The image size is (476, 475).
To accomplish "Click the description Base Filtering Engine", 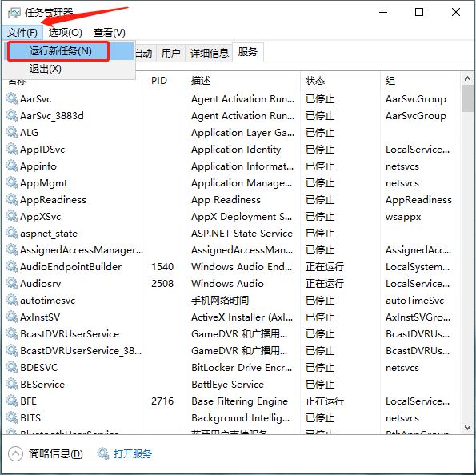I will click(x=239, y=401).
